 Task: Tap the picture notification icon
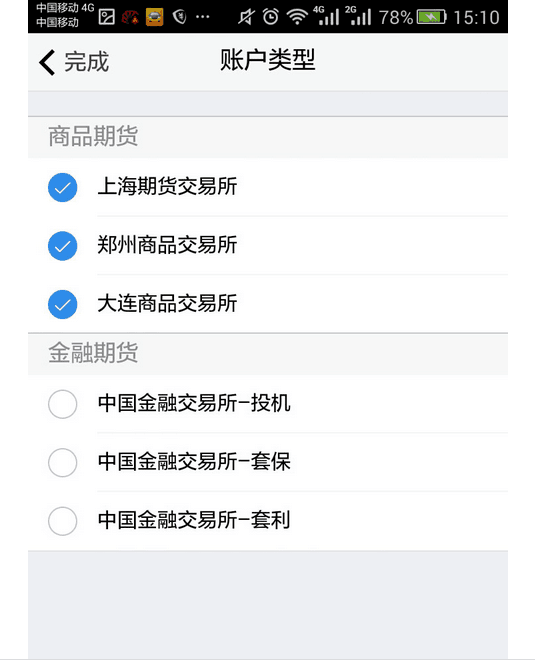click(106, 17)
